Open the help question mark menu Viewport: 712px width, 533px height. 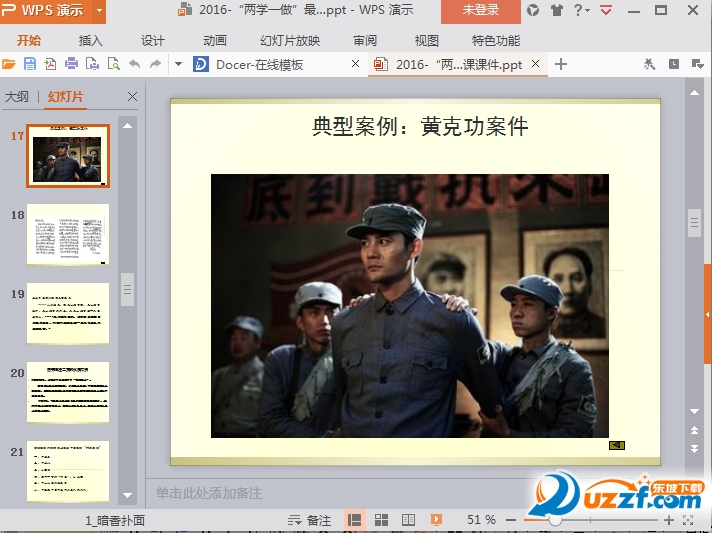[x=580, y=10]
